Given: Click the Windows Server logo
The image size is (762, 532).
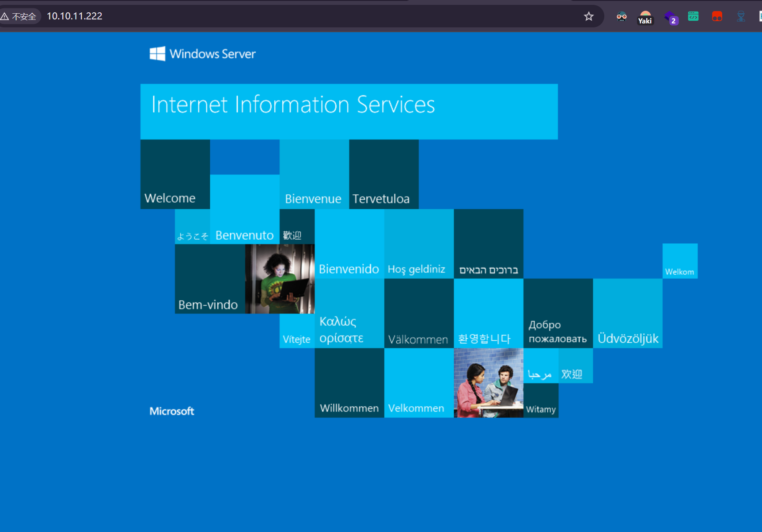Looking at the screenshot, I should (x=203, y=54).
